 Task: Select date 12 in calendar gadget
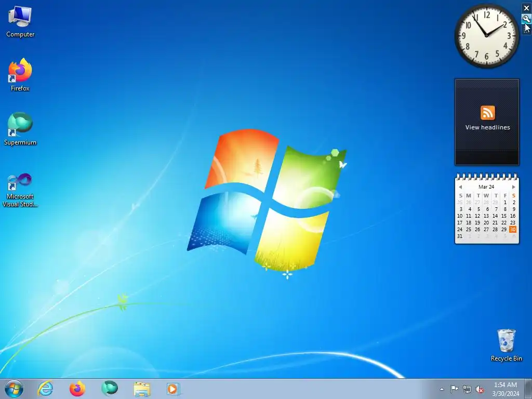click(477, 216)
